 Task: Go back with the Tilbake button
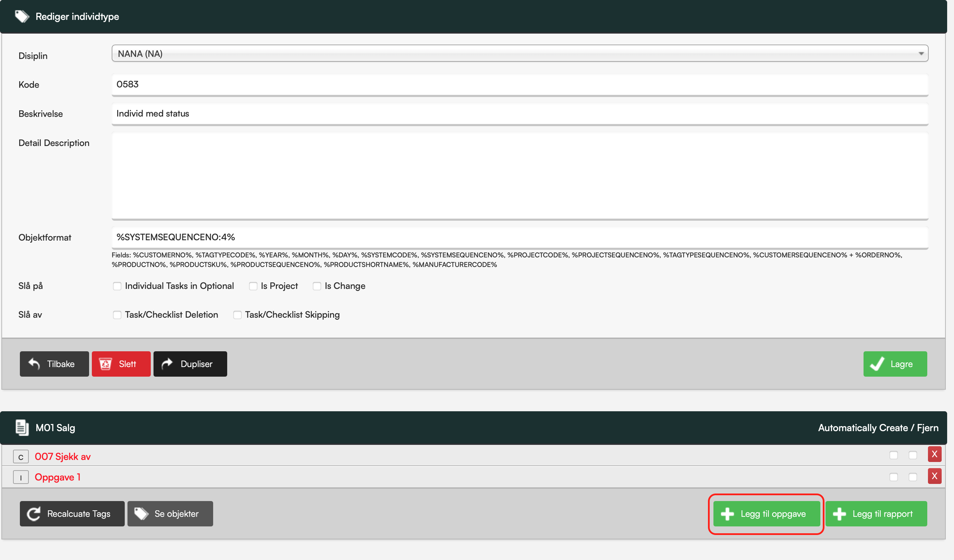[54, 364]
